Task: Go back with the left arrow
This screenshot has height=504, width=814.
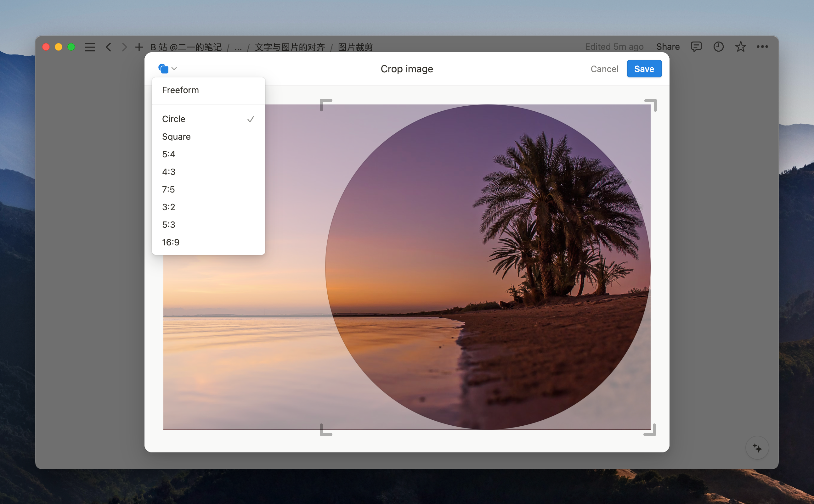Action: pyautogui.click(x=108, y=47)
